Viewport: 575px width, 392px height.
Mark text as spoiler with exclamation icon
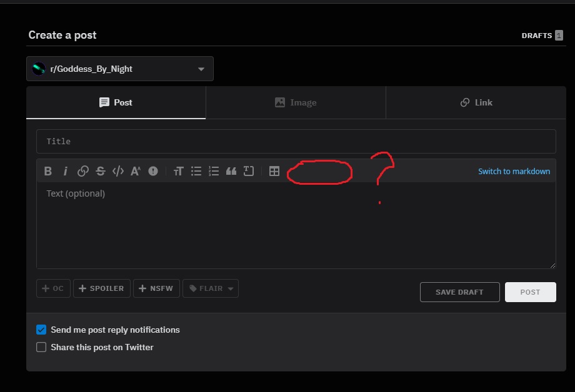click(x=153, y=171)
